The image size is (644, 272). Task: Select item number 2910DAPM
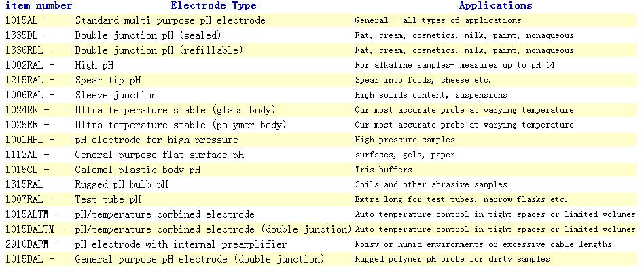click(30, 244)
